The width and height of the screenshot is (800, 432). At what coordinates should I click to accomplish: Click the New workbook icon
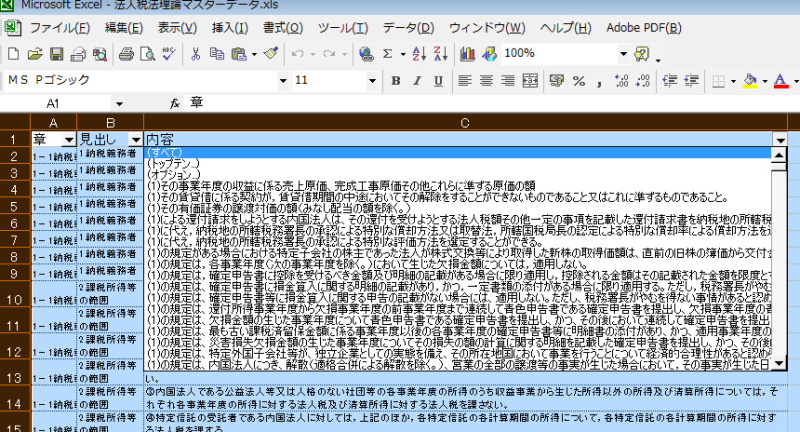[x=14, y=54]
